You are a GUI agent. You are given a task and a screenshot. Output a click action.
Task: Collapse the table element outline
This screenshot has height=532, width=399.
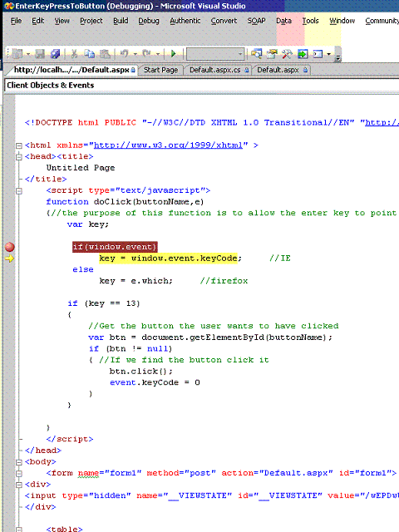(19, 530)
